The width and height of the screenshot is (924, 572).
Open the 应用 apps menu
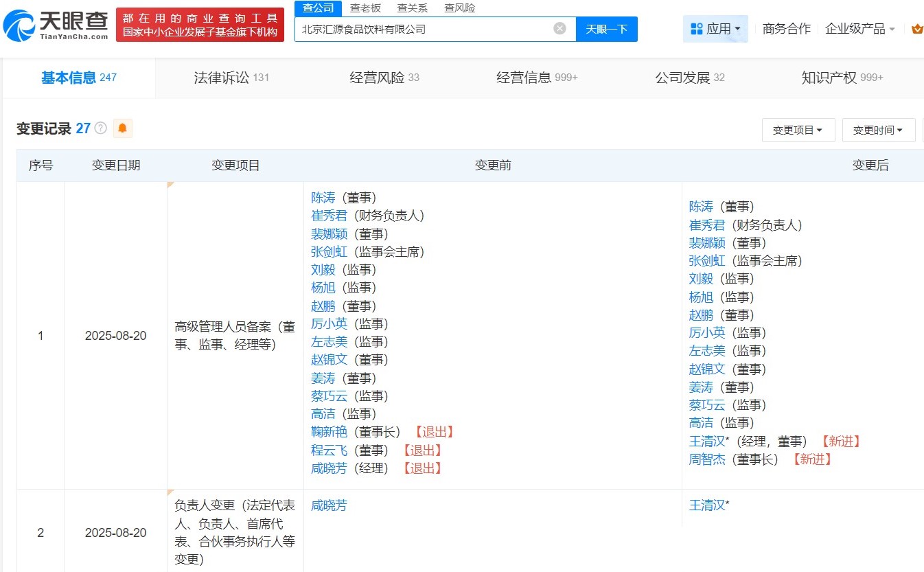pyautogui.click(x=715, y=29)
